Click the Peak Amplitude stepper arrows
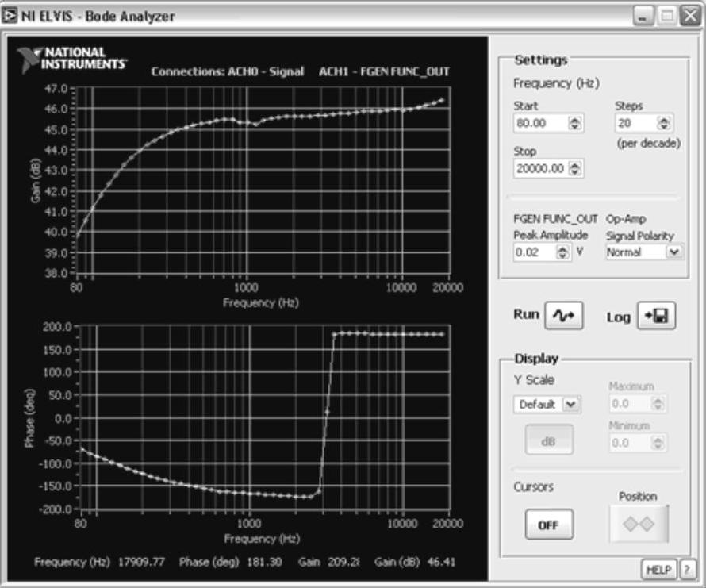 tap(563, 252)
